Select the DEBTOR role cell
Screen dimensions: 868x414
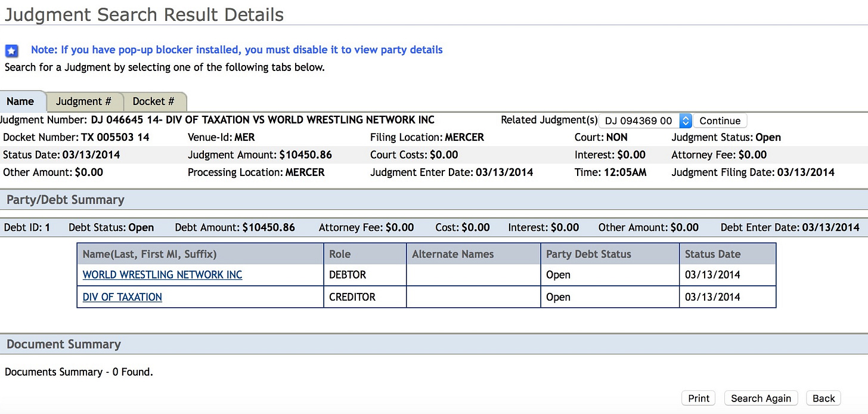coord(365,275)
